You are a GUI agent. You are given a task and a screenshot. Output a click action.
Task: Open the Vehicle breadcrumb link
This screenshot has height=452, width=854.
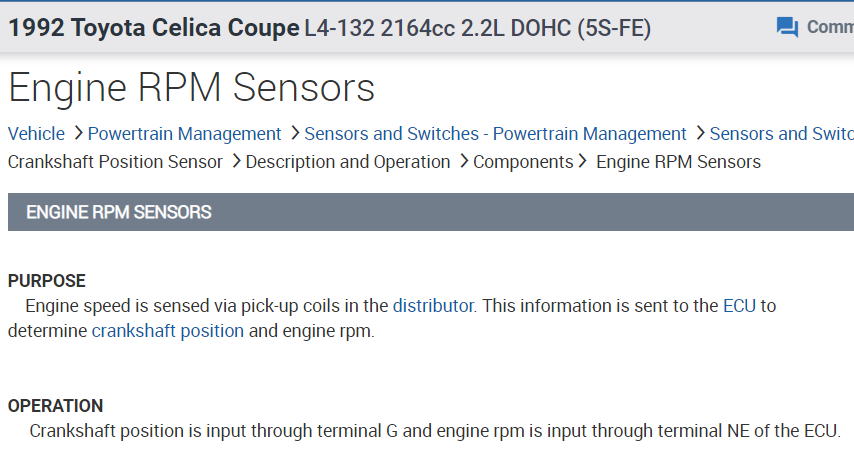(36, 134)
